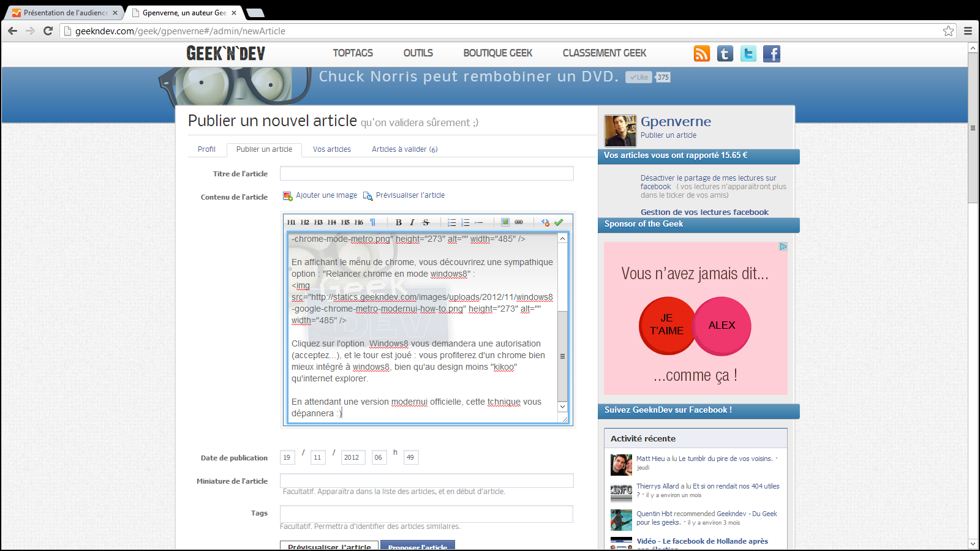Open Gestion de vos lectures facebook
This screenshot has height=551, width=980.
(x=704, y=212)
